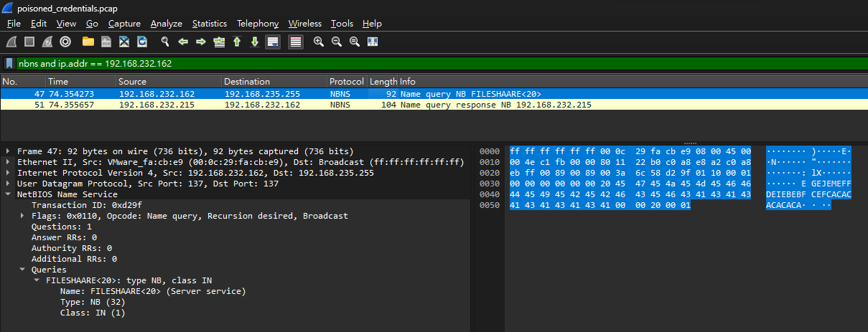Sort by Info column header
Viewport: 868px width, 332px height.
(x=632, y=82)
